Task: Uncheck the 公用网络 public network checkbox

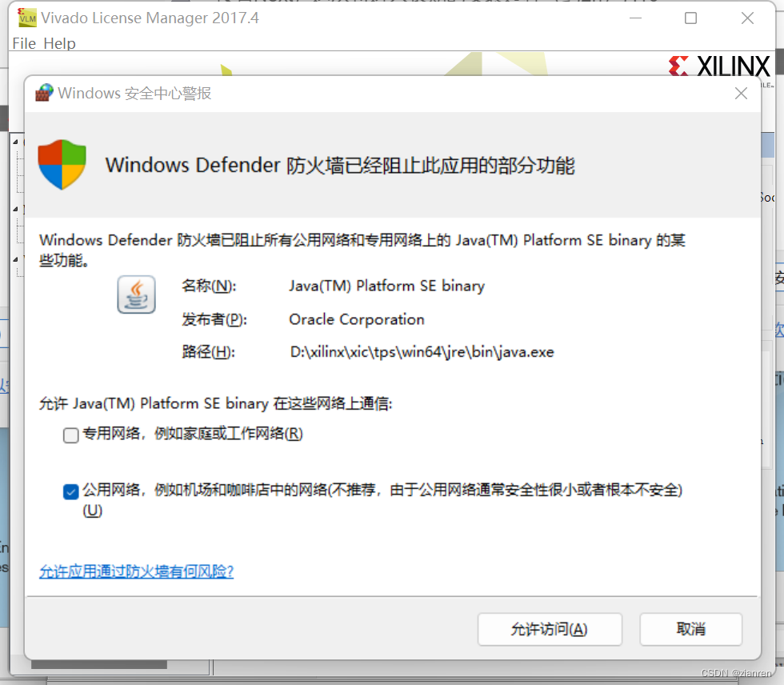Action: tap(71, 491)
